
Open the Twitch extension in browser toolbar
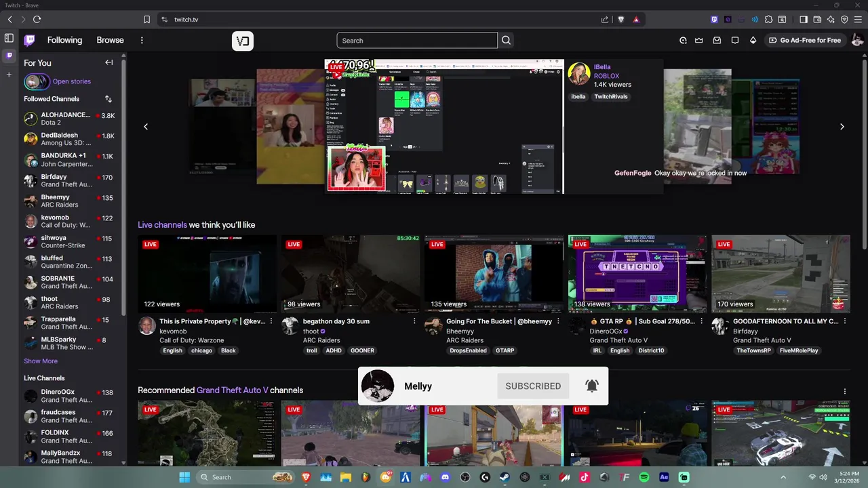coord(714,20)
